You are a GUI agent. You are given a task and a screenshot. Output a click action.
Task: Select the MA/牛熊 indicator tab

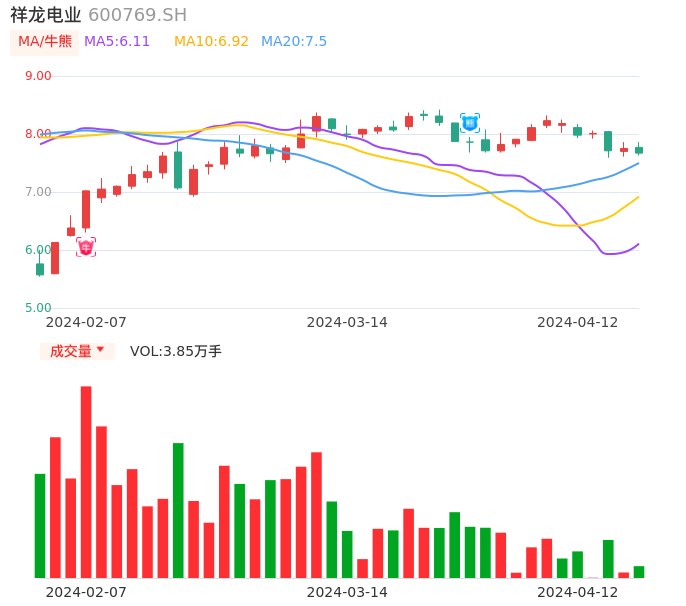[x=45, y=42]
